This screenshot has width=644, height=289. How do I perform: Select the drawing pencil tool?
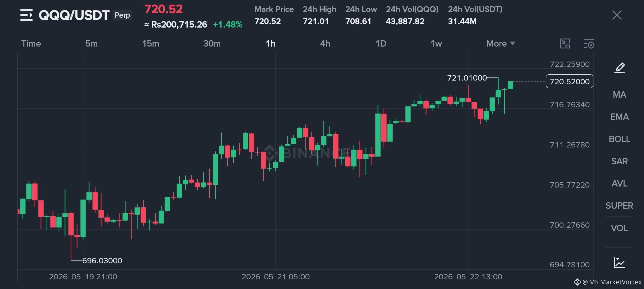(x=619, y=68)
